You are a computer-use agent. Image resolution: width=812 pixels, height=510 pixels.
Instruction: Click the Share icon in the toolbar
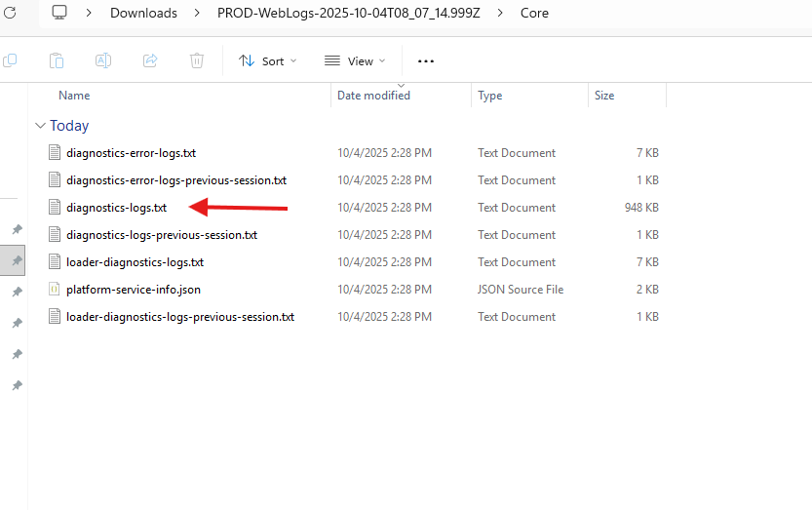[150, 60]
